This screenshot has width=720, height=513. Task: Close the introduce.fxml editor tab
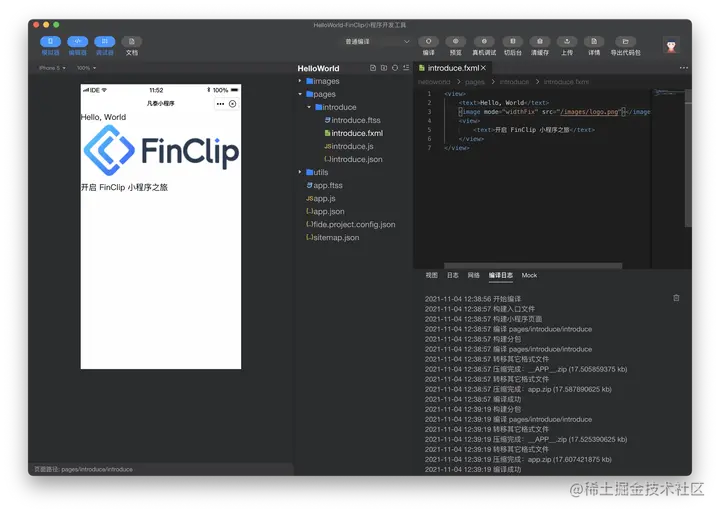coord(483,68)
